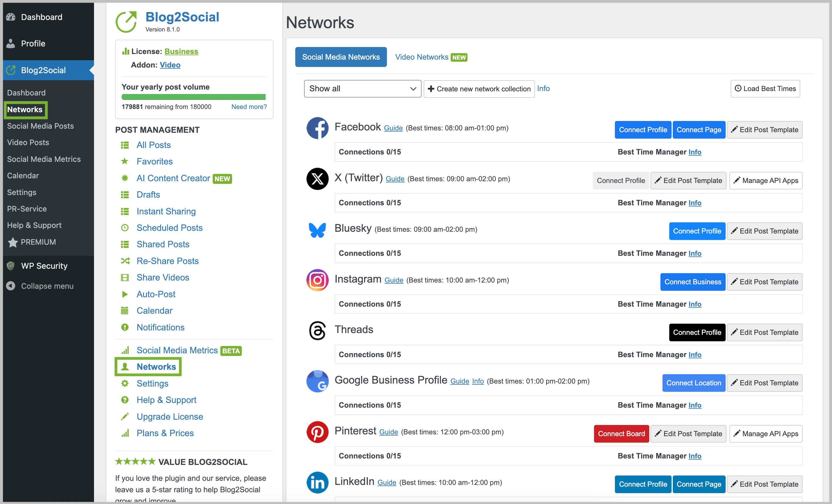Switch to the Social Media Networks tab
This screenshot has width=832, height=504.
pos(341,57)
